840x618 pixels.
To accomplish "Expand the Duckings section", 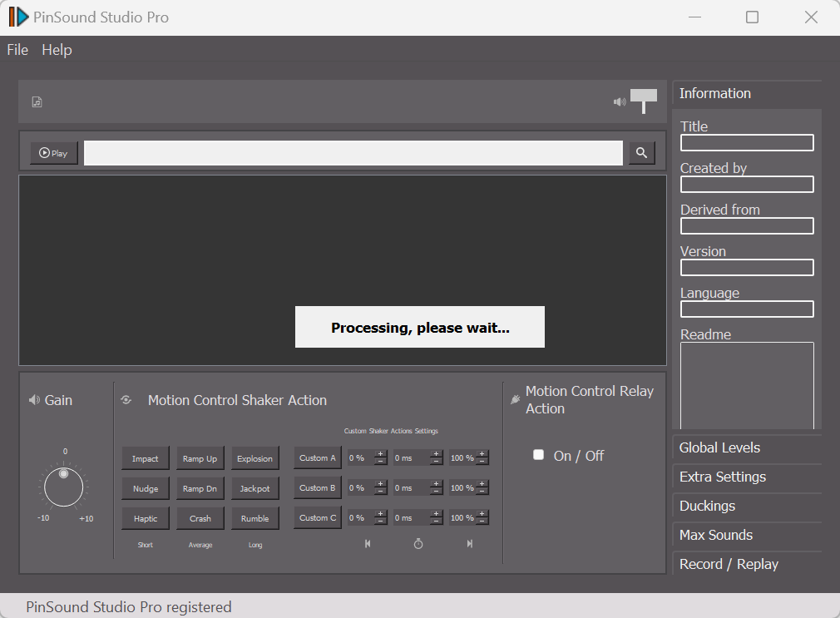I will [747, 506].
